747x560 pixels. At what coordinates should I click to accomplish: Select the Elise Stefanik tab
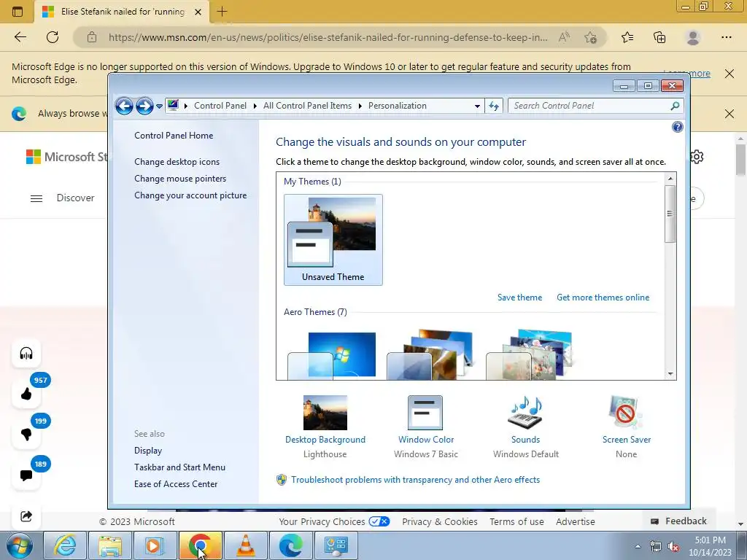click(x=123, y=12)
